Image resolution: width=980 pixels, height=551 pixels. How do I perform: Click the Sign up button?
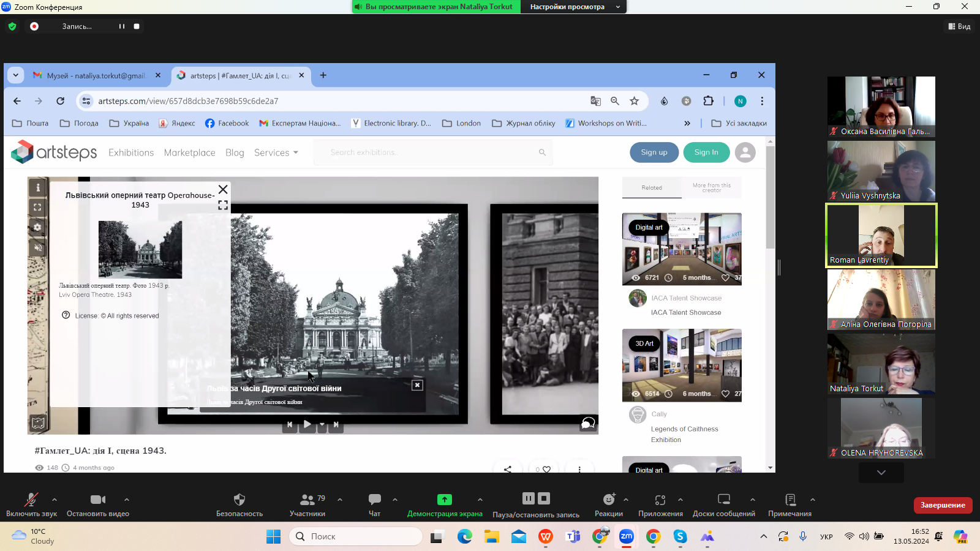[654, 152]
